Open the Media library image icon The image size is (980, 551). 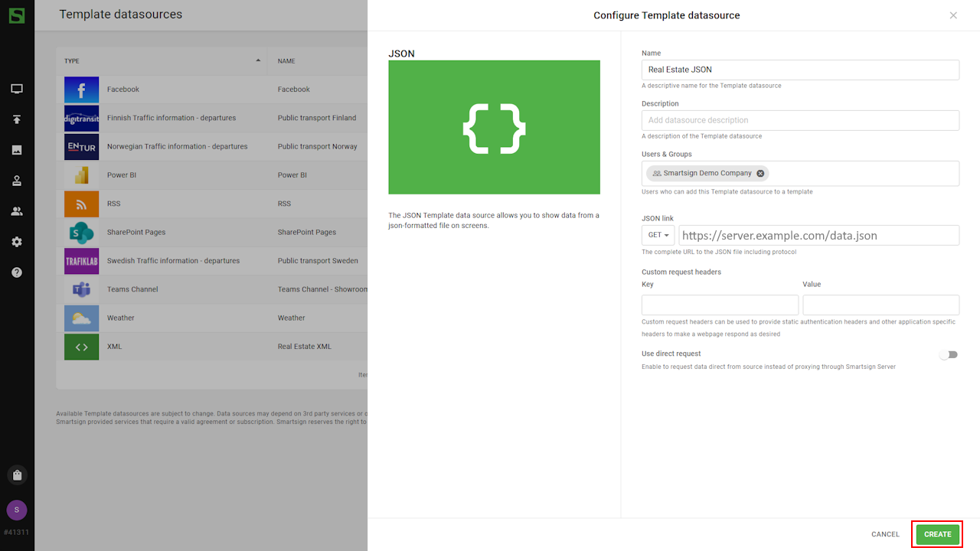(x=17, y=150)
